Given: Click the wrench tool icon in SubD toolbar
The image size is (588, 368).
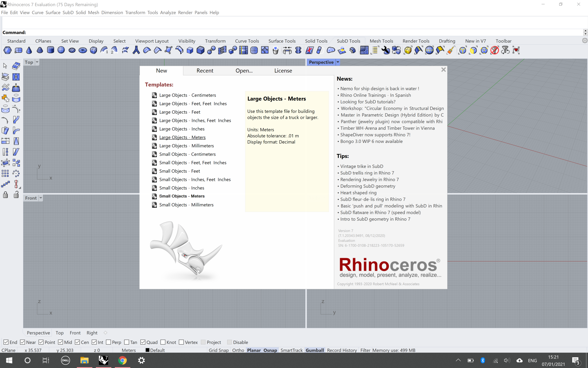Looking at the screenshot, I should click(385, 50).
